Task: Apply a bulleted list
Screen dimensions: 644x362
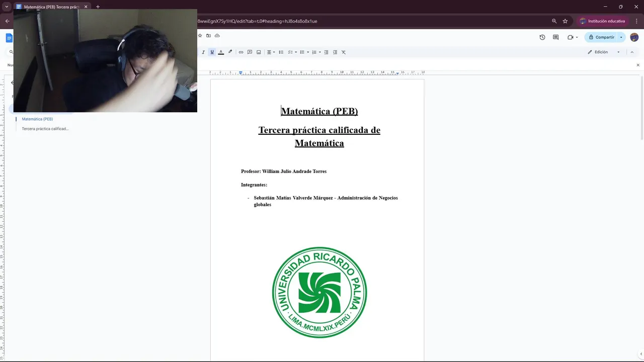Action: (302, 52)
